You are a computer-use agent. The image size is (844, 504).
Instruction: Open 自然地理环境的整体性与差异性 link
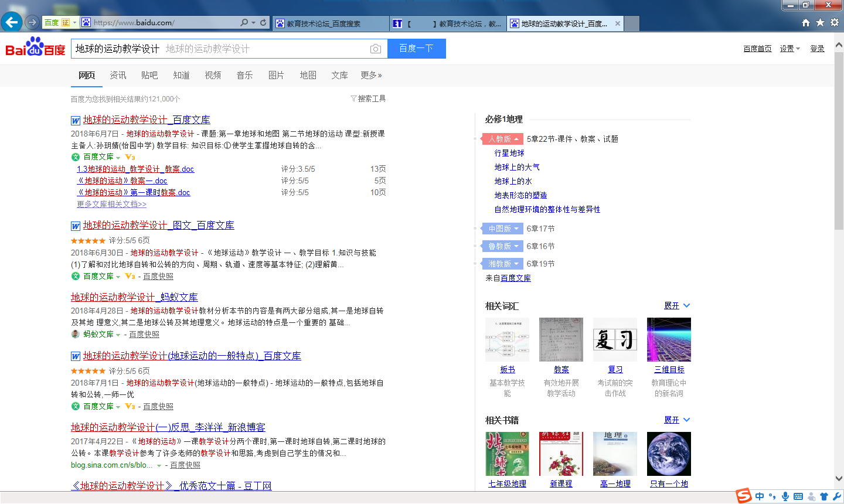tap(547, 209)
